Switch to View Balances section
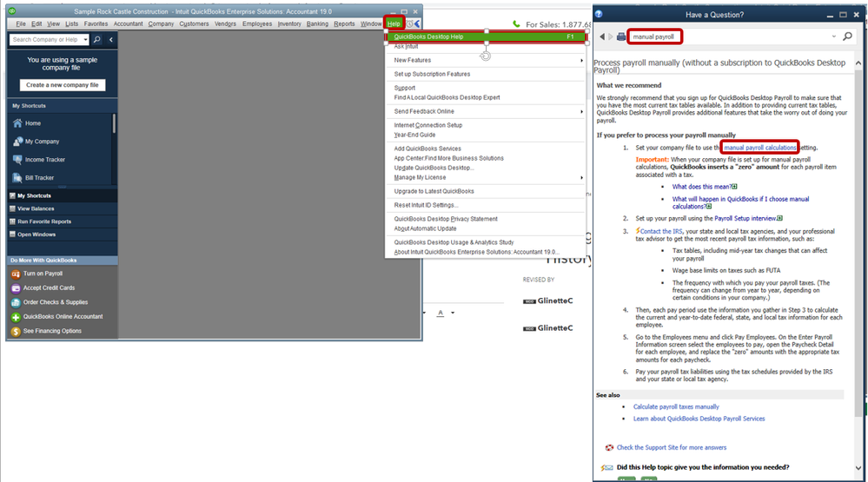 click(x=62, y=208)
